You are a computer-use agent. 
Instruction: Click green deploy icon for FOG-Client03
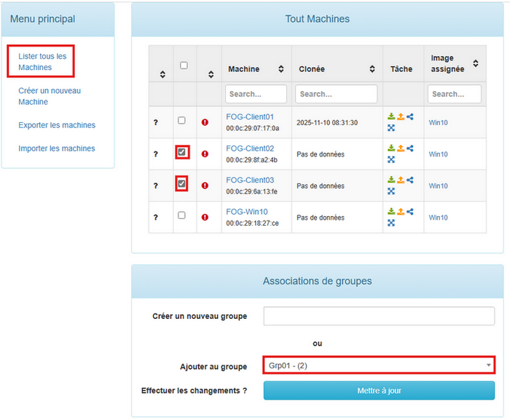coord(391,180)
